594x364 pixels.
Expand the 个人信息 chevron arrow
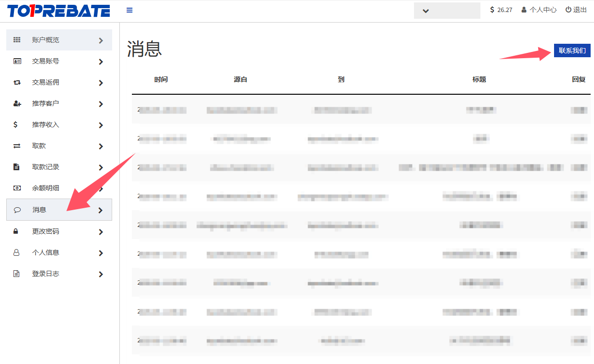click(101, 253)
